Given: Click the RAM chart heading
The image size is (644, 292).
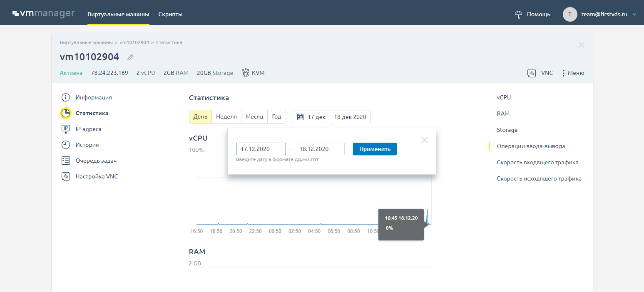Looking at the screenshot, I should (197, 252).
